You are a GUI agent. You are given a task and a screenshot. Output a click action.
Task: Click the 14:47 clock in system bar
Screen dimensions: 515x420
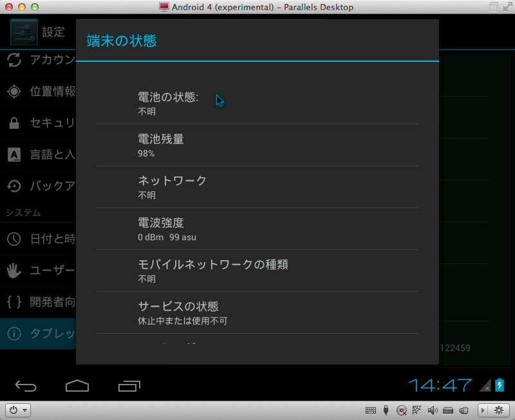coord(440,385)
